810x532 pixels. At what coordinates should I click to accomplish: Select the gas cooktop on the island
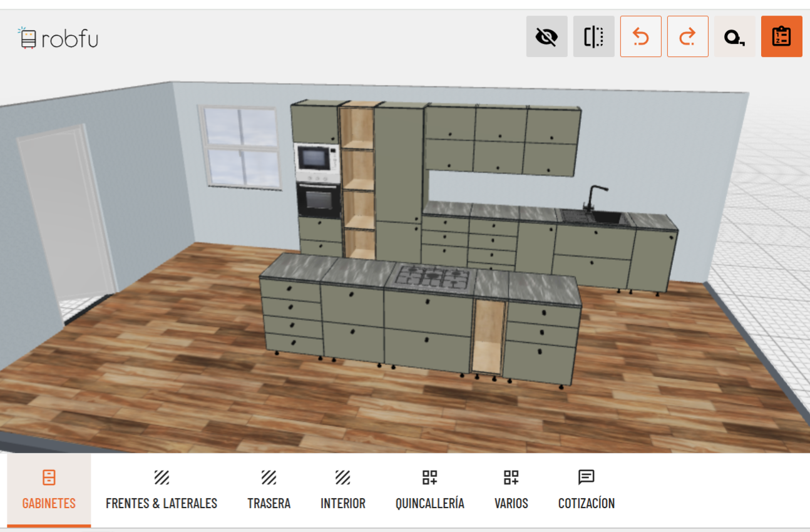click(431, 277)
